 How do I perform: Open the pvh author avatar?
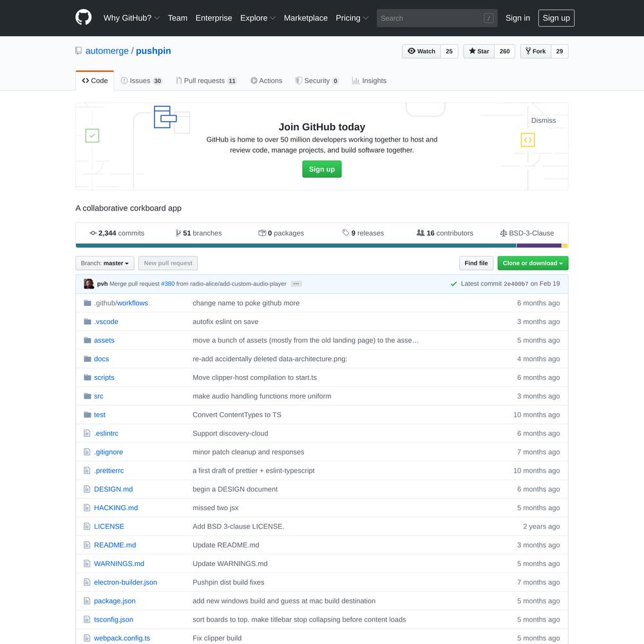(89, 284)
